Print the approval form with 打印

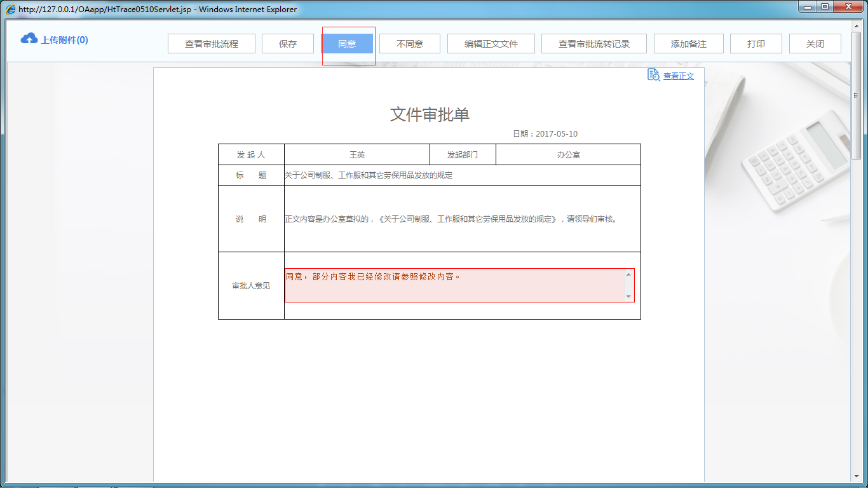pyautogui.click(x=756, y=43)
